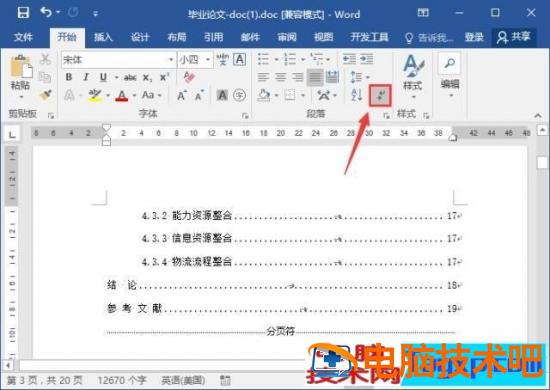Launch the 字体 font dialog
Viewport: 550px width, 390px height.
coord(245,115)
